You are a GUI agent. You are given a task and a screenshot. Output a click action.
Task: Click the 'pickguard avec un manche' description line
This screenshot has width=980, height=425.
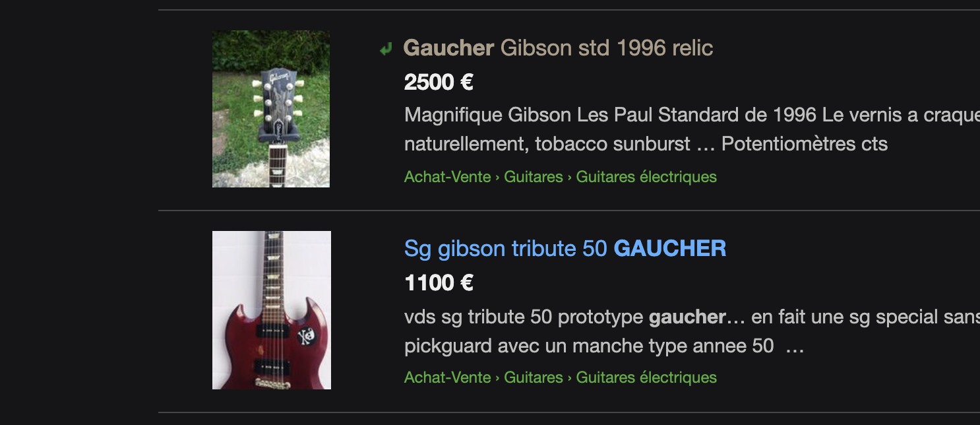point(604,346)
